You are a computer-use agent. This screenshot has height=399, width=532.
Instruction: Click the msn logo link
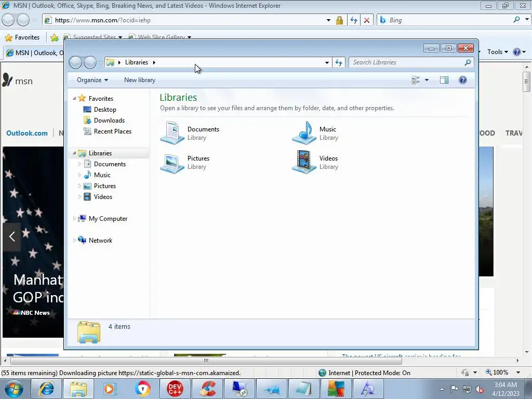point(18,81)
